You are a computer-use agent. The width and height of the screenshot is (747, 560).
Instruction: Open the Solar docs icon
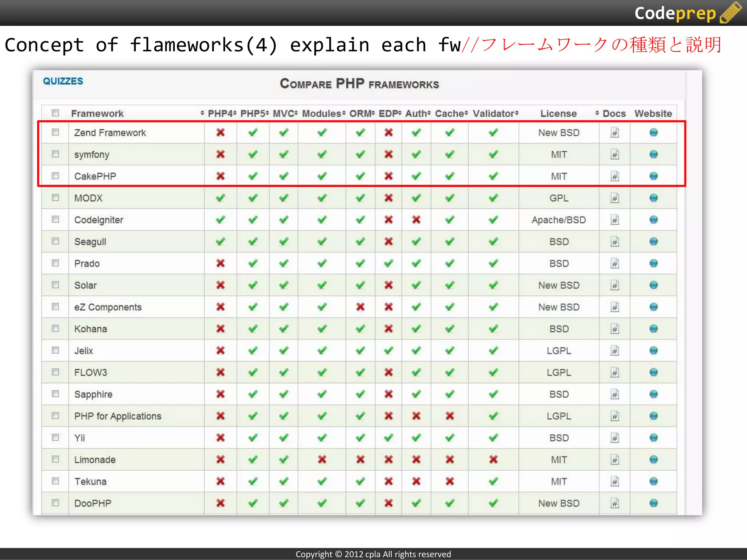click(615, 285)
